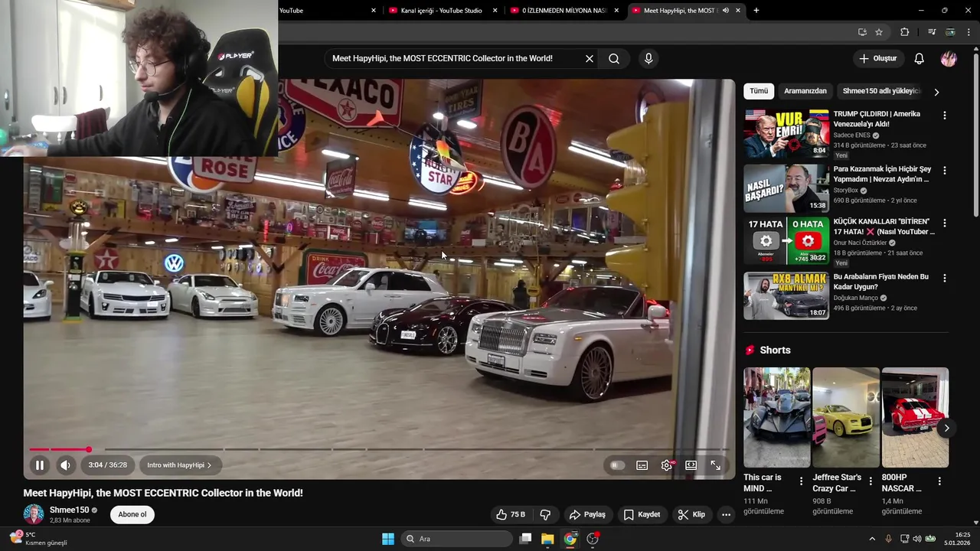Turn on subtitles in the player

pos(642,465)
